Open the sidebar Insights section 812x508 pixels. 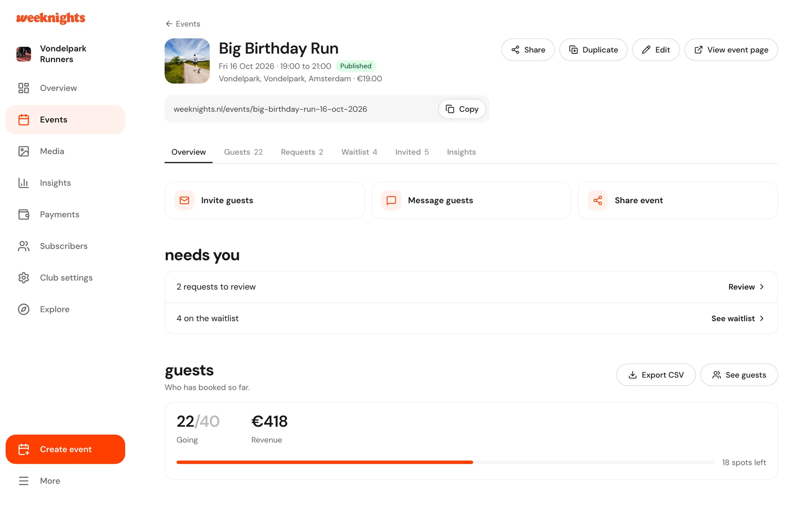[65, 183]
